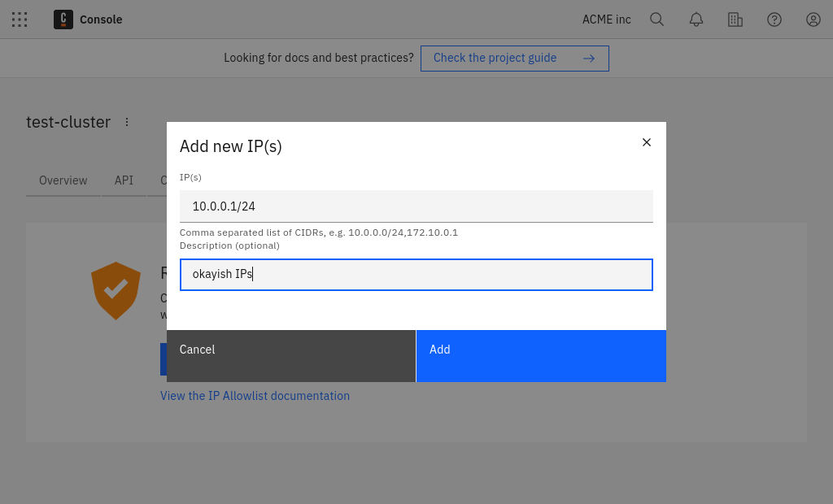Open help via the question mark icon

(x=774, y=20)
